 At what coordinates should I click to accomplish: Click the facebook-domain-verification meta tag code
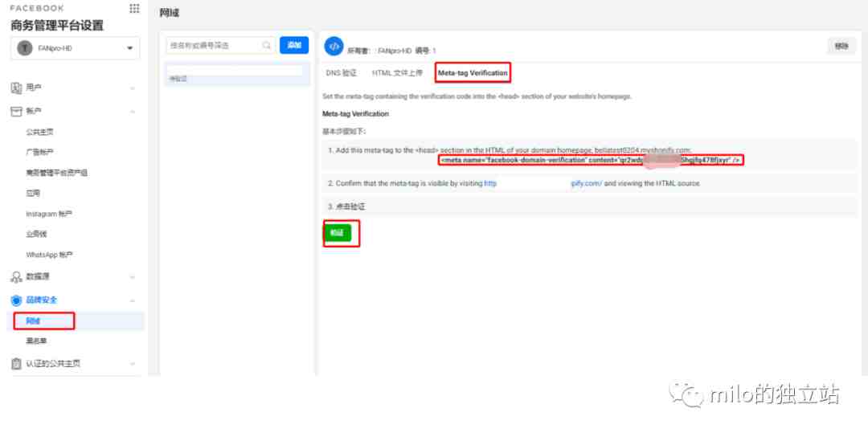tap(592, 160)
